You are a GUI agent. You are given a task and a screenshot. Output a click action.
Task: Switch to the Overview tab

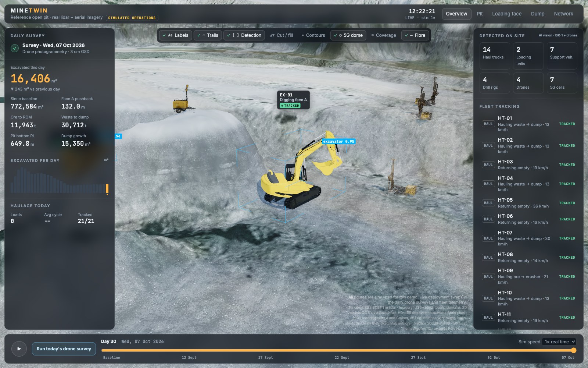tap(456, 14)
